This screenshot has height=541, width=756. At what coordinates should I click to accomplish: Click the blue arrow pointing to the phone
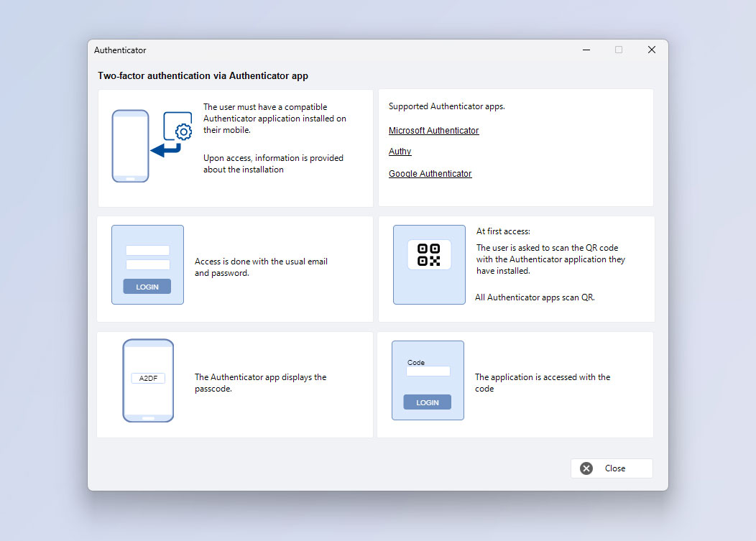click(166, 150)
